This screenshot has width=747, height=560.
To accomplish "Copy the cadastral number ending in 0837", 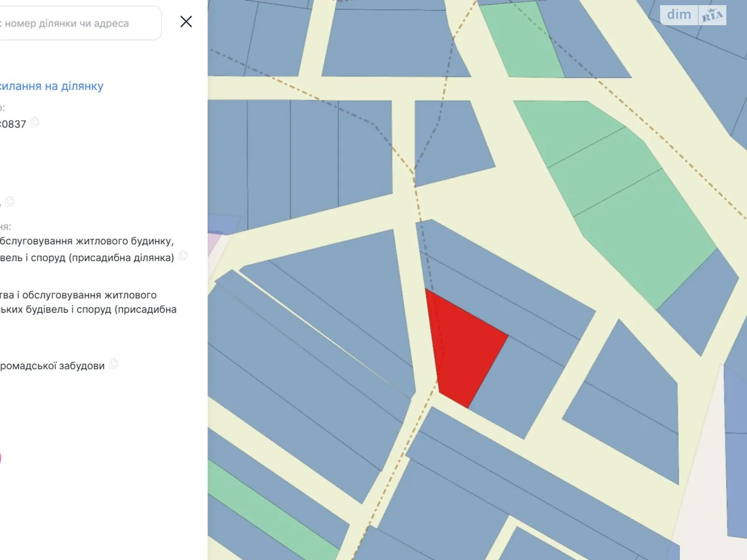I will (35, 123).
